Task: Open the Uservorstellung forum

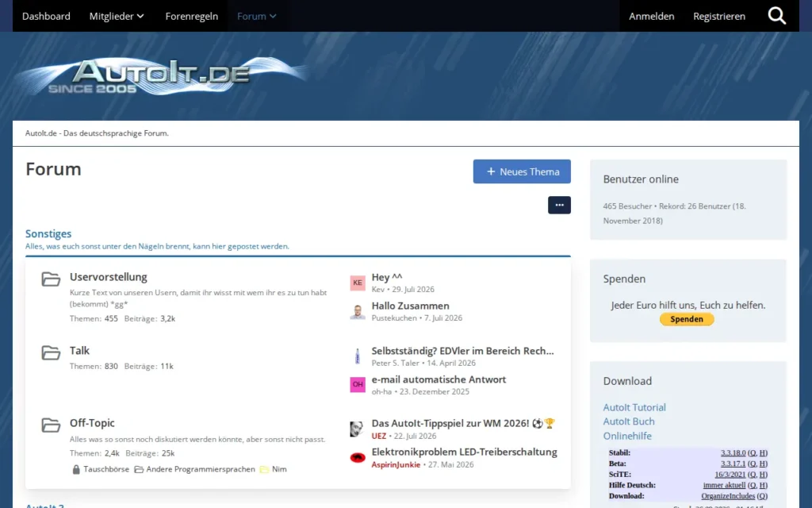Action: click(108, 277)
